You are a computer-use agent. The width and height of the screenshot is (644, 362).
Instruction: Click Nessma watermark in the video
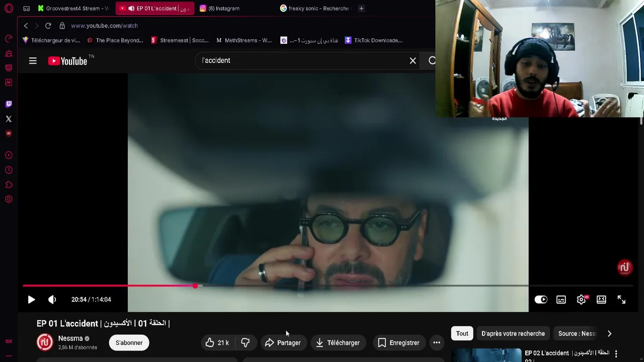pyautogui.click(x=624, y=267)
